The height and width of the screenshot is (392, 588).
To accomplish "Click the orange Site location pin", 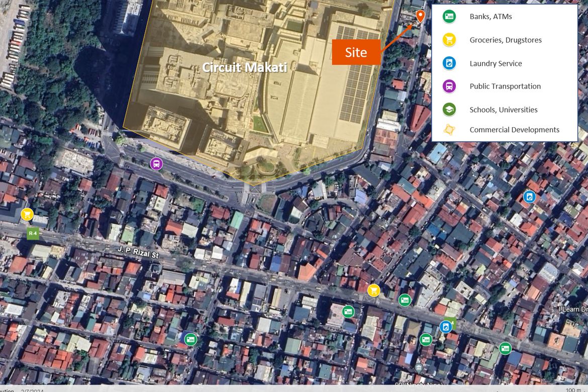I will click(x=420, y=16).
